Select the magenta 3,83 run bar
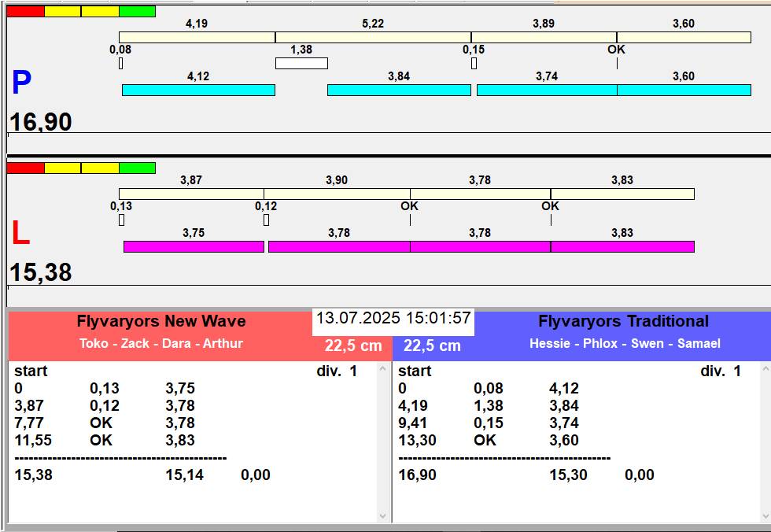This screenshot has width=771, height=532. click(x=622, y=247)
